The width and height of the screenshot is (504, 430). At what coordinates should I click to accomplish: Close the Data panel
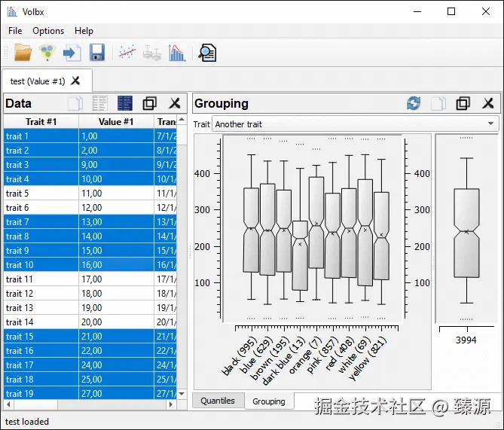tap(175, 103)
